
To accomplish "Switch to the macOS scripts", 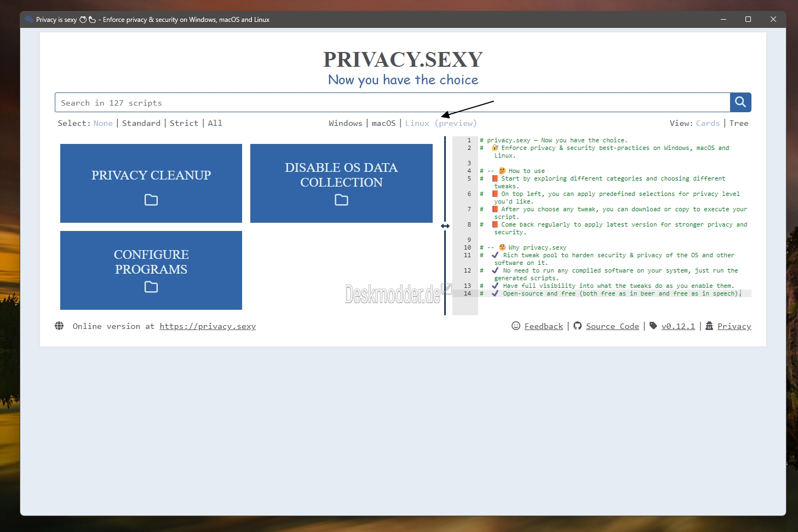I will [383, 123].
